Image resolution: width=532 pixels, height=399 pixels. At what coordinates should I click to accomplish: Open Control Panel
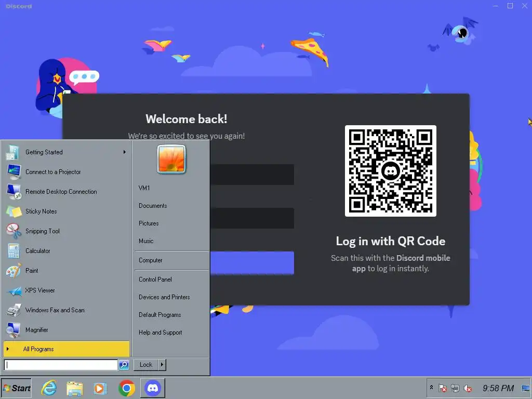pos(155,279)
